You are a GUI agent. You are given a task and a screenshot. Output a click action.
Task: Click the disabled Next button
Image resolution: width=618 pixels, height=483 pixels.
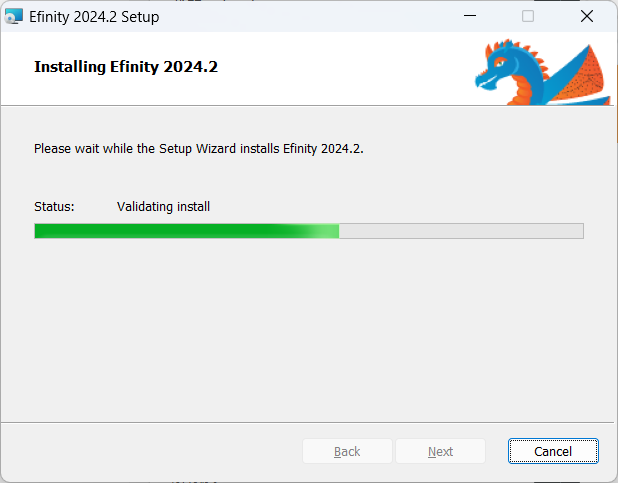click(440, 451)
